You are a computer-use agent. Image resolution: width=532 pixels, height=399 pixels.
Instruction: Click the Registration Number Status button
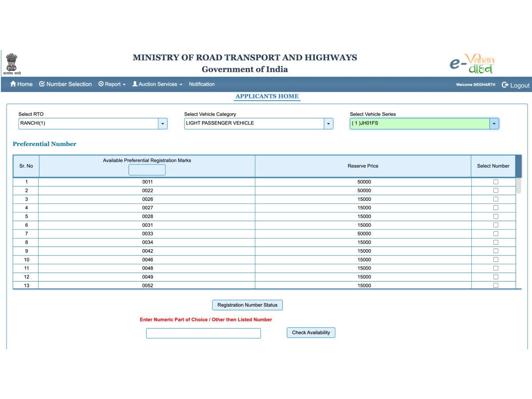[247, 305]
